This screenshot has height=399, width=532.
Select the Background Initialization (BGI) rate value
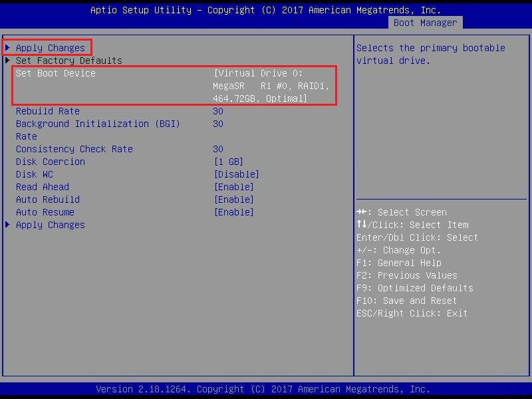coord(218,124)
